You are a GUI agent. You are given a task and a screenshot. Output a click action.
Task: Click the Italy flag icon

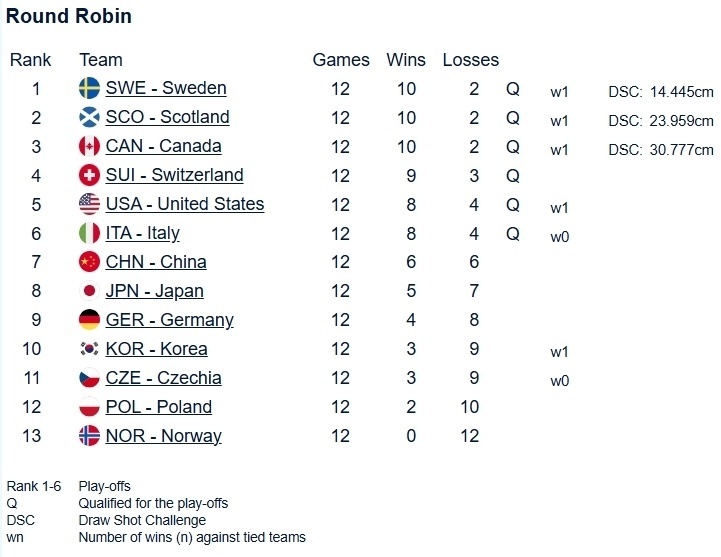tap(89, 233)
